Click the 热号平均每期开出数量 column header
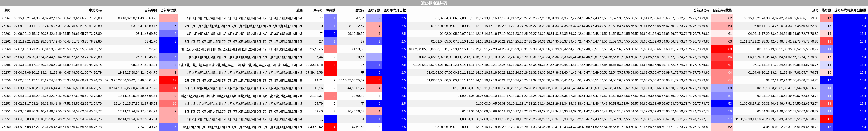The height and width of the screenshot is (131, 868). [850, 11]
